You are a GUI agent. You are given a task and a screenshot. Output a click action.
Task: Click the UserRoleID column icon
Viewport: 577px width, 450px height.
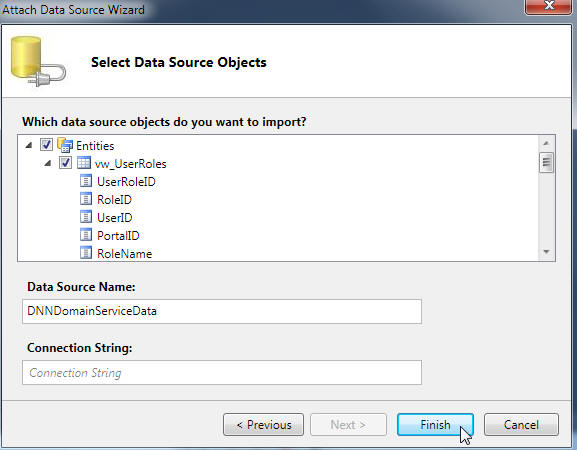click(x=86, y=181)
